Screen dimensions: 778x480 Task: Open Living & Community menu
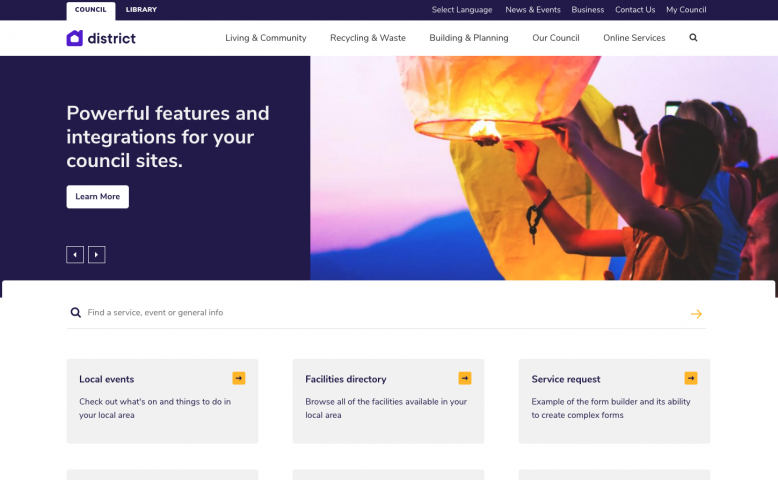pos(266,38)
